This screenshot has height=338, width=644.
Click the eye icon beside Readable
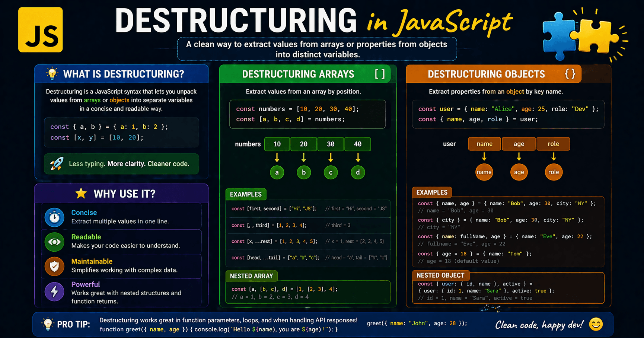(54, 242)
